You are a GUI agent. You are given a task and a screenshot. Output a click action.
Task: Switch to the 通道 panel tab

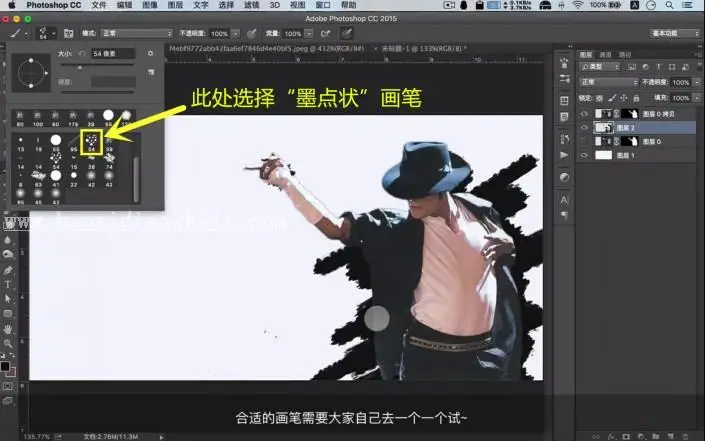605,55
